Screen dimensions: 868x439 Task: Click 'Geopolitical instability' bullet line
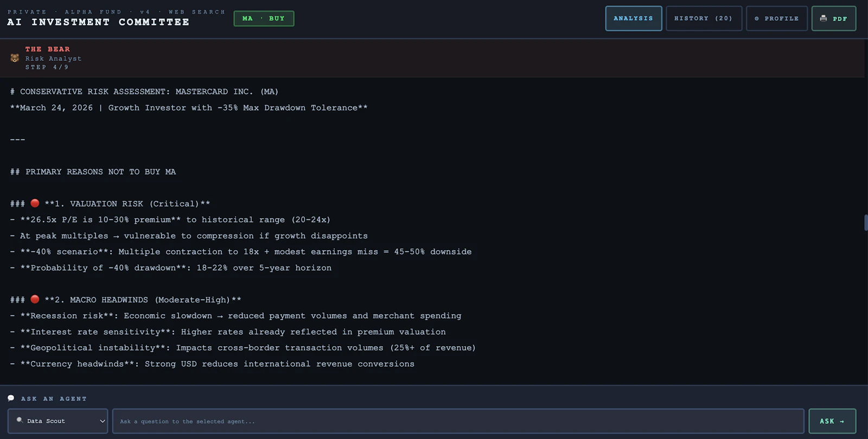tap(242, 348)
